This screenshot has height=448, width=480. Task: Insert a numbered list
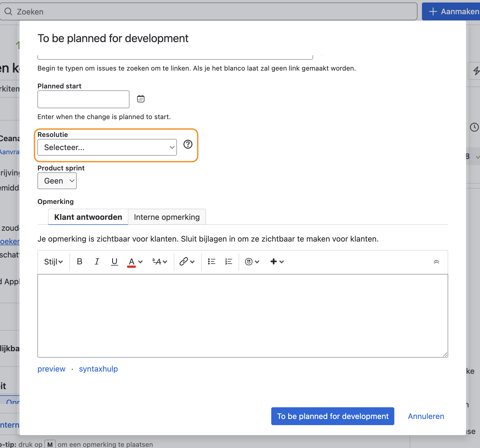229,261
